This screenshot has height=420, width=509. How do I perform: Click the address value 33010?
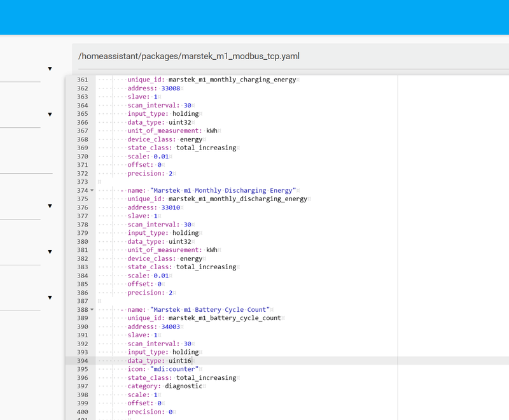tap(171, 207)
